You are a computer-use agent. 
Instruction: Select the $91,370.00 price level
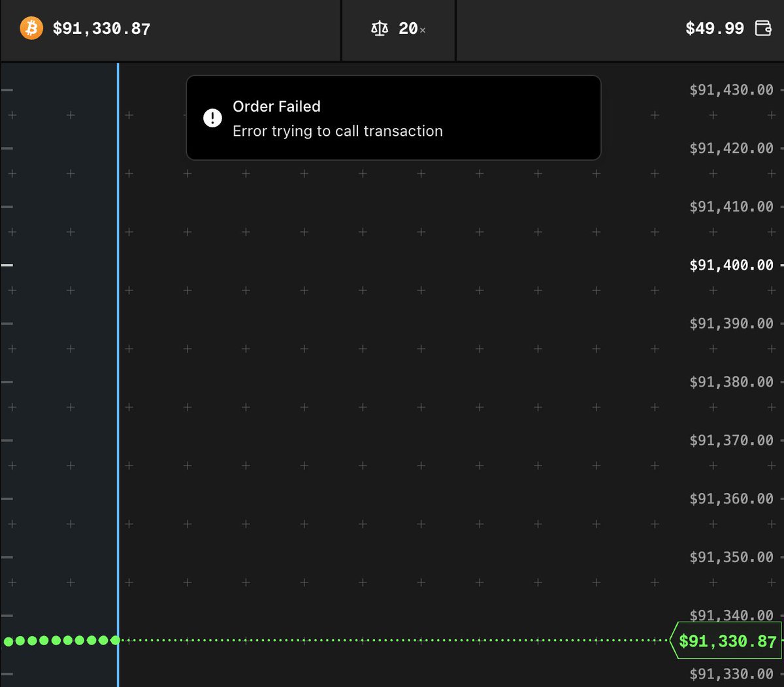click(731, 441)
